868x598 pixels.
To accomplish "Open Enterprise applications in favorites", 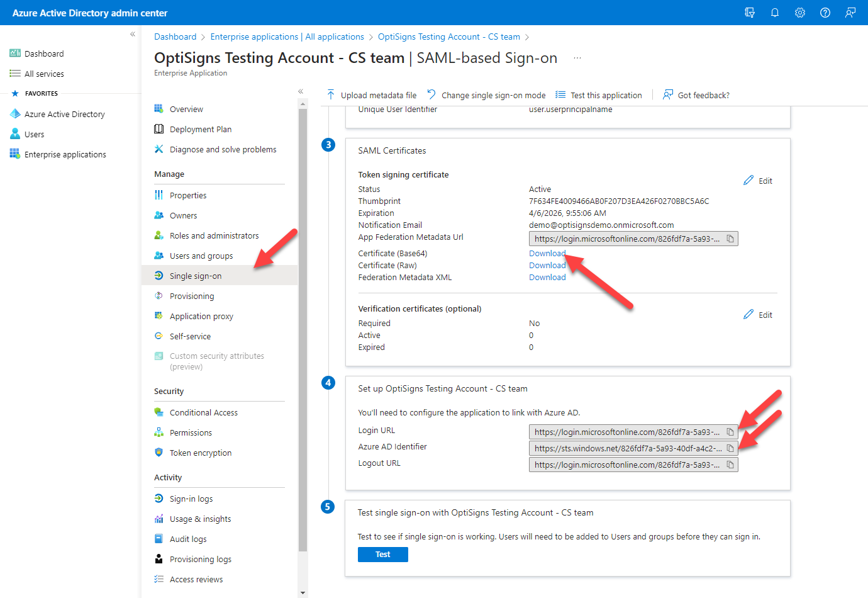I will point(65,154).
